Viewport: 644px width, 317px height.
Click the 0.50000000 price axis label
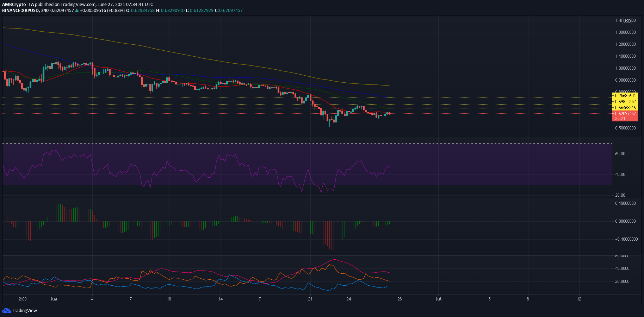point(625,128)
